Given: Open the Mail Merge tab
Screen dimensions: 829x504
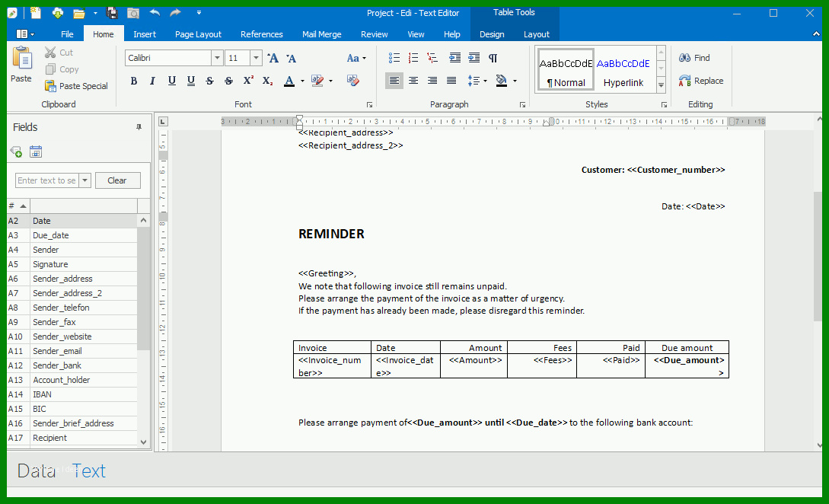Looking at the screenshot, I should tap(322, 34).
